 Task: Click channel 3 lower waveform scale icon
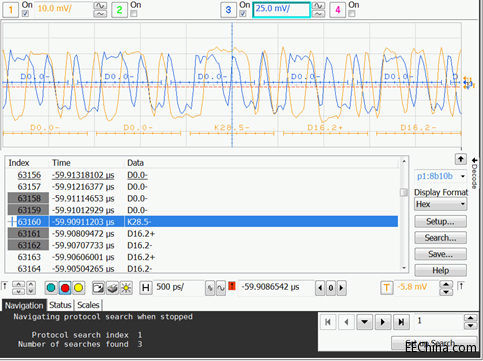(x=318, y=14)
